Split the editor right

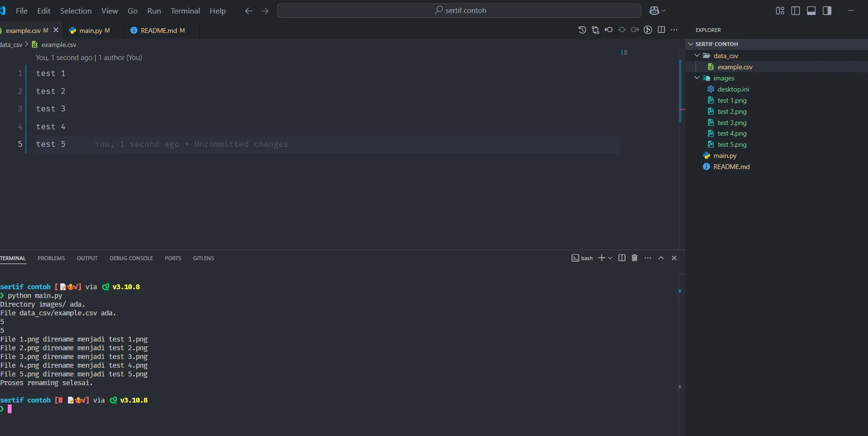click(x=661, y=30)
